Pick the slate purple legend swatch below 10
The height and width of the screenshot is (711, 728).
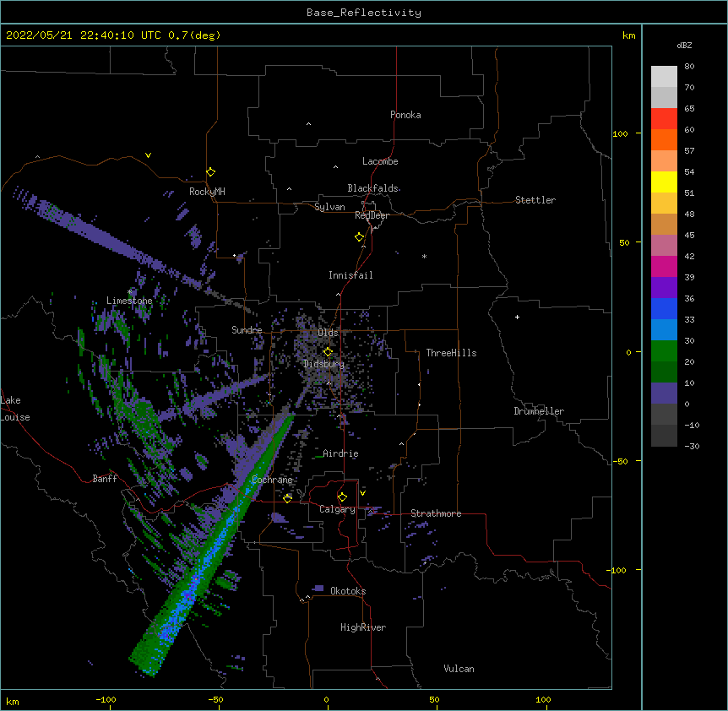pyautogui.click(x=664, y=393)
